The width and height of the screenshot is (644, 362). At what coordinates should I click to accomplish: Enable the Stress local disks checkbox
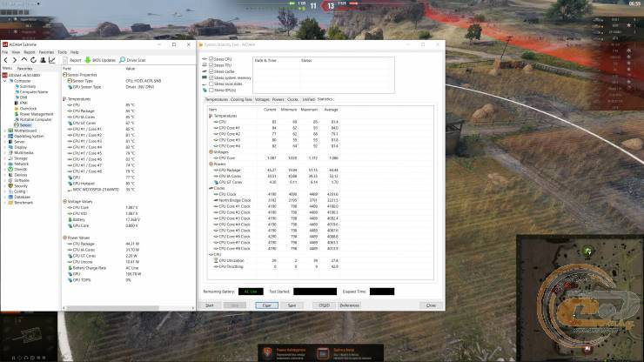[x=211, y=84]
